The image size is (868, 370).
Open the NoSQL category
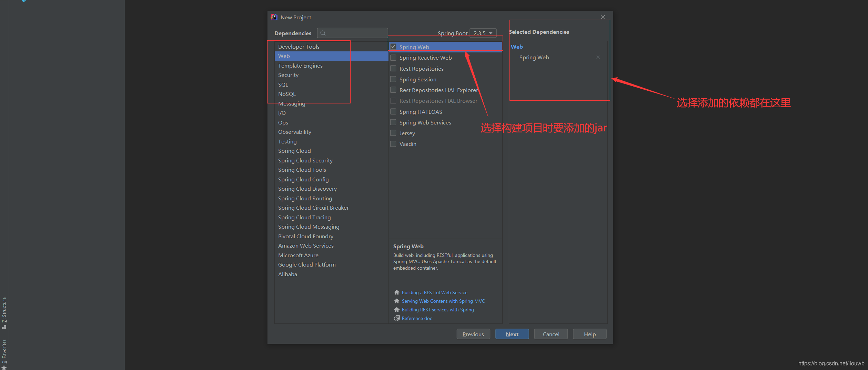pyautogui.click(x=331, y=94)
